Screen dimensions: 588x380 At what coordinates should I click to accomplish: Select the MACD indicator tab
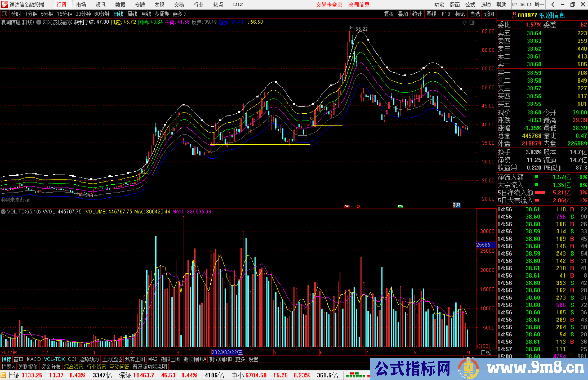tap(34, 359)
